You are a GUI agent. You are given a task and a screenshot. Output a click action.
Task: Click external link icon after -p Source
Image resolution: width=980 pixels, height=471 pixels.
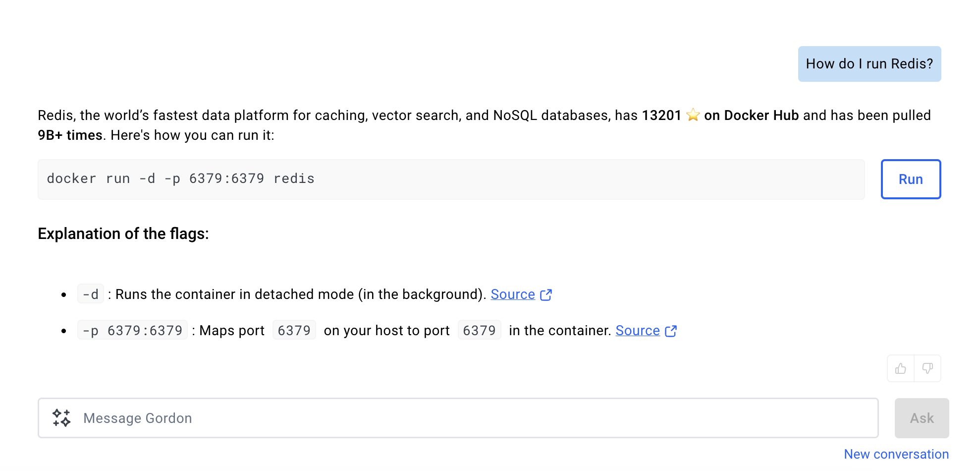(x=671, y=331)
